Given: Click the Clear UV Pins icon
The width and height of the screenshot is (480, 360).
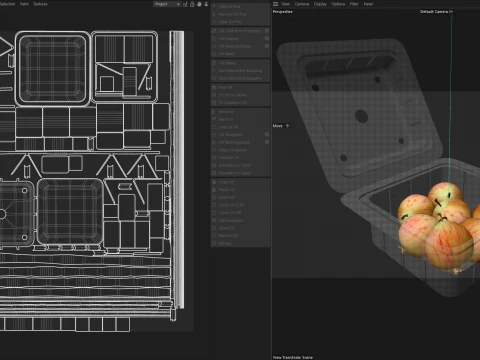Looking at the screenshot, I should (x=214, y=22).
